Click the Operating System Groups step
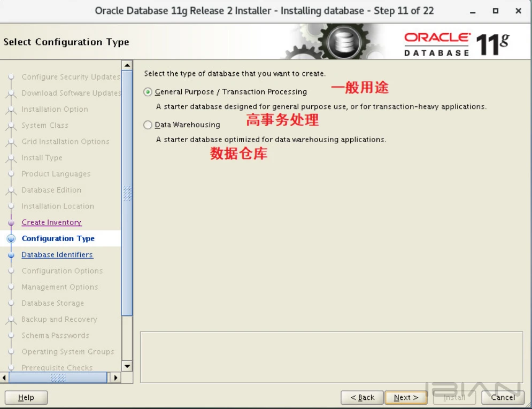The image size is (532, 409). [x=68, y=352]
